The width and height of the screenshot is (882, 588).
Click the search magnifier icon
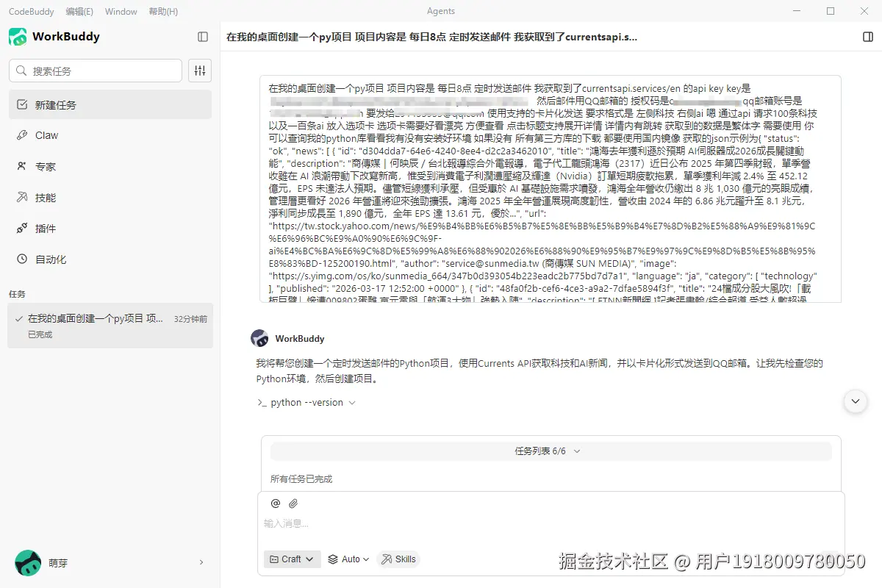click(22, 71)
